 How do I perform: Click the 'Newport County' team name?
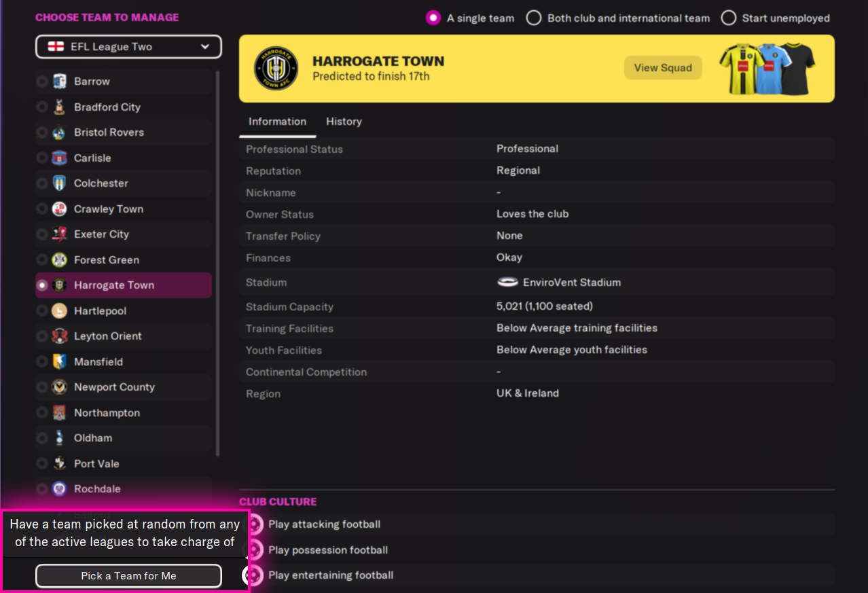click(x=114, y=387)
